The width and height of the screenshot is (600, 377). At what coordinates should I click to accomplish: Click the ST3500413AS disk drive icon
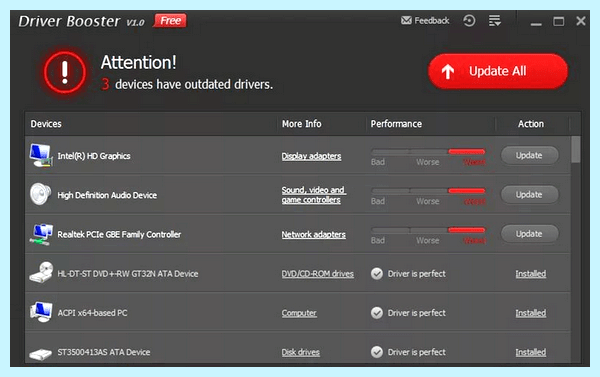(x=41, y=353)
